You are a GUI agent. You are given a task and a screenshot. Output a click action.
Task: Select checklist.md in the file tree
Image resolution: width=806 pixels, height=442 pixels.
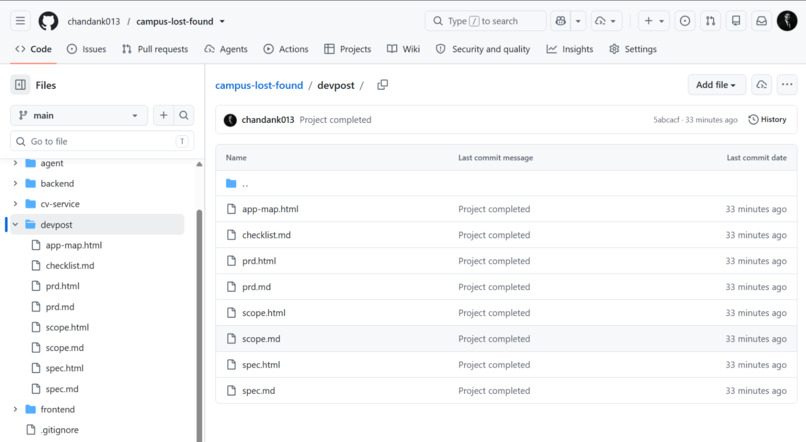pyautogui.click(x=70, y=266)
